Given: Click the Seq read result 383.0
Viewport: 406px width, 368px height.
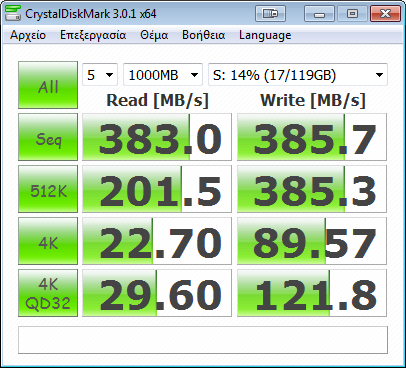Looking at the screenshot, I should [157, 137].
